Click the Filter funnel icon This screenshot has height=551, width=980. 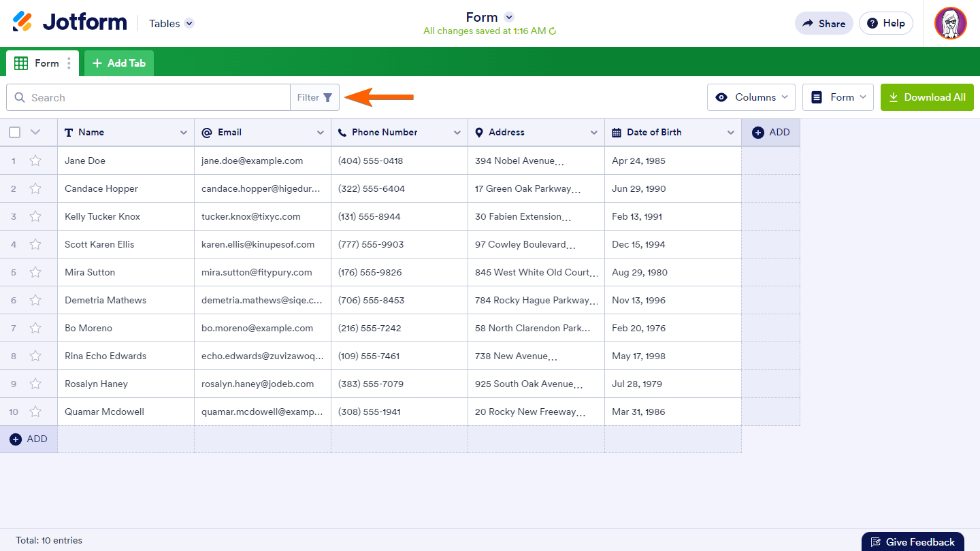point(327,97)
